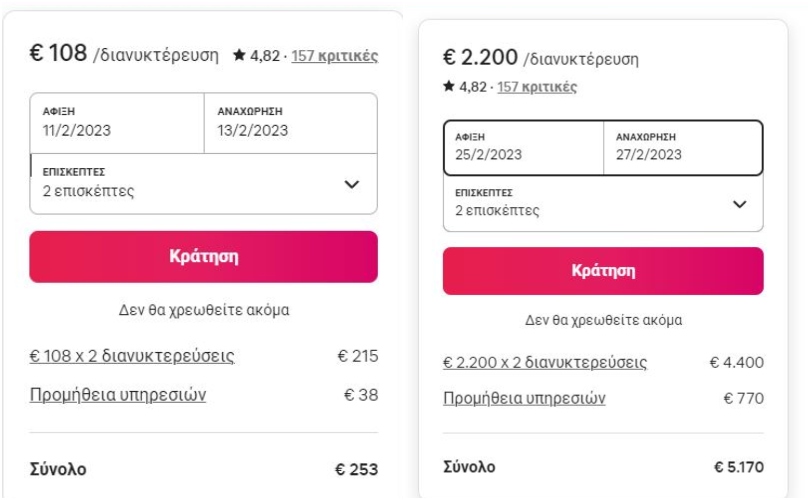The image size is (810, 500).
Task: Click the star rating icon in the left card
Action: [x=238, y=56]
